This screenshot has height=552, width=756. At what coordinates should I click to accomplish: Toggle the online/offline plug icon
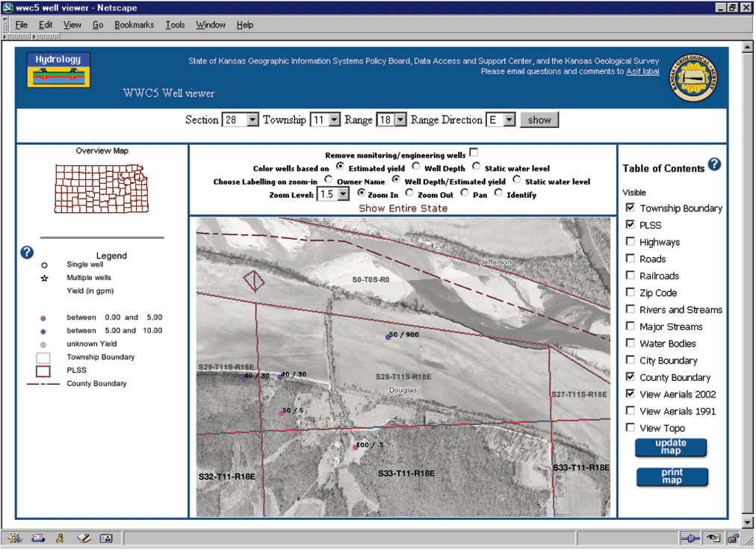(690, 538)
